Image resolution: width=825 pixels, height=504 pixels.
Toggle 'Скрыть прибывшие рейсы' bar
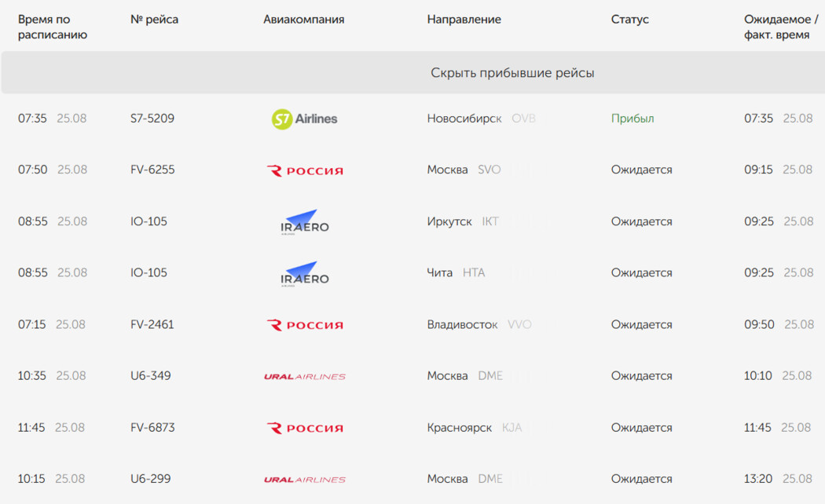coord(511,73)
